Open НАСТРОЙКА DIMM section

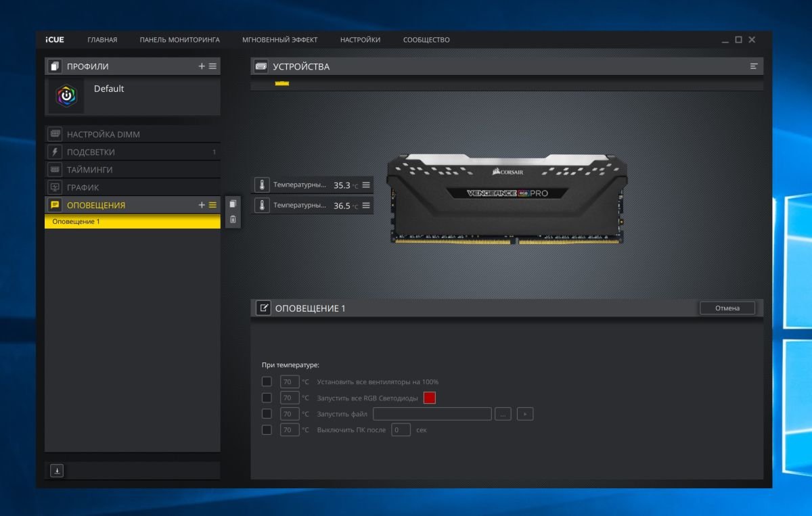coord(133,134)
